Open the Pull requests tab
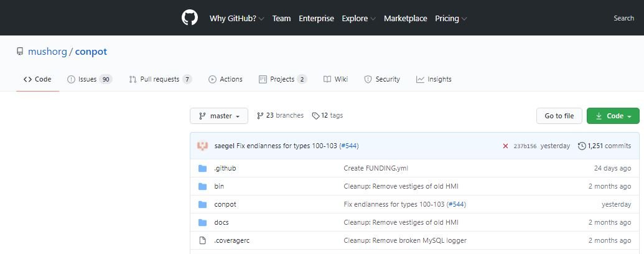The image size is (644, 254). (160, 79)
